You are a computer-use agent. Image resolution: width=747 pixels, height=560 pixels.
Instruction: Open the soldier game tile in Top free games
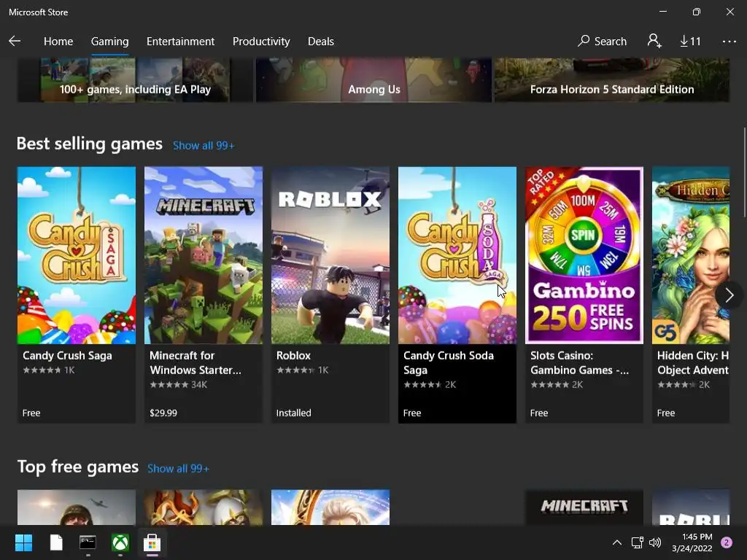pos(77,507)
